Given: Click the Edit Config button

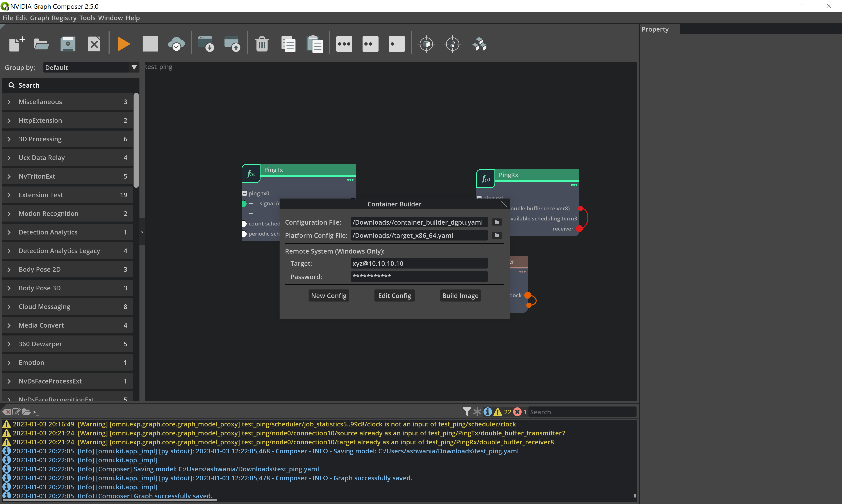Looking at the screenshot, I should pos(394,295).
